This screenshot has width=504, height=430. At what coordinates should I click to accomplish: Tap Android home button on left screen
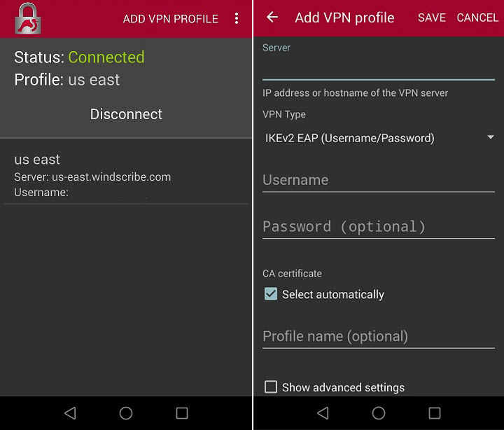tap(126, 413)
